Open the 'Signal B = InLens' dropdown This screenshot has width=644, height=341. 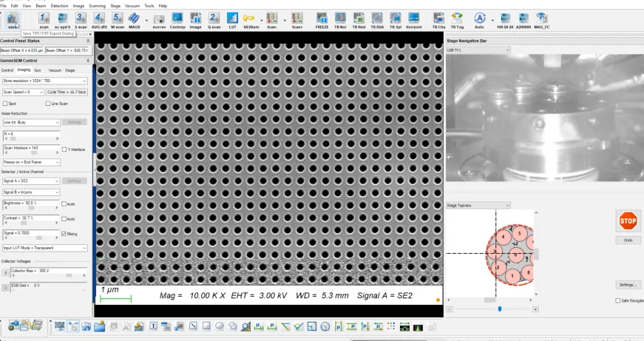31,192
